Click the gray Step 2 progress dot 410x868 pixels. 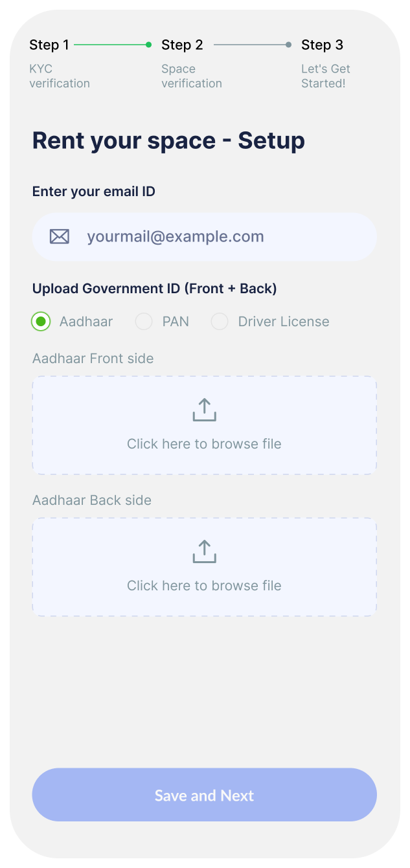pyautogui.click(x=288, y=45)
